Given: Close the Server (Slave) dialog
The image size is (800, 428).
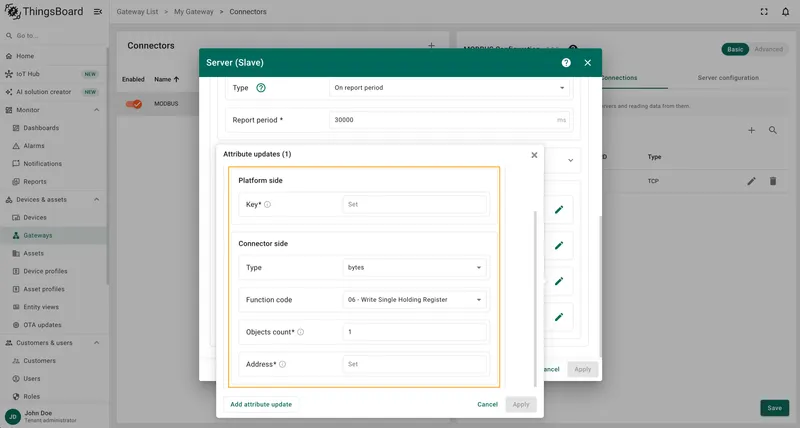Looking at the screenshot, I should [x=588, y=63].
